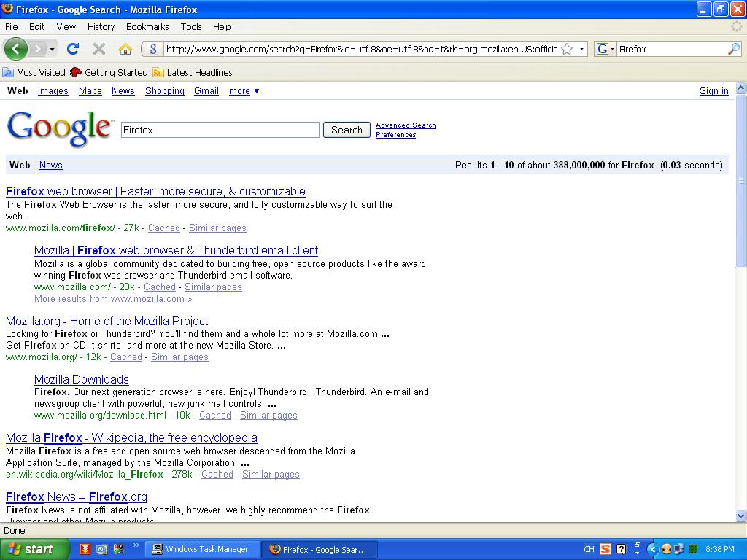Open the address bar URL history dropdown
747x560 pixels.
[581, 49]
